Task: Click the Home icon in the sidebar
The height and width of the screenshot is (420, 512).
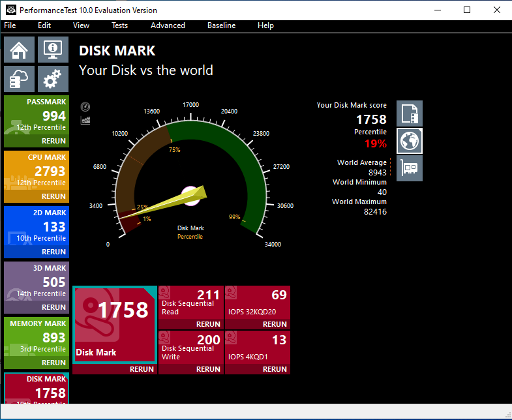Action: coord(20,50)
